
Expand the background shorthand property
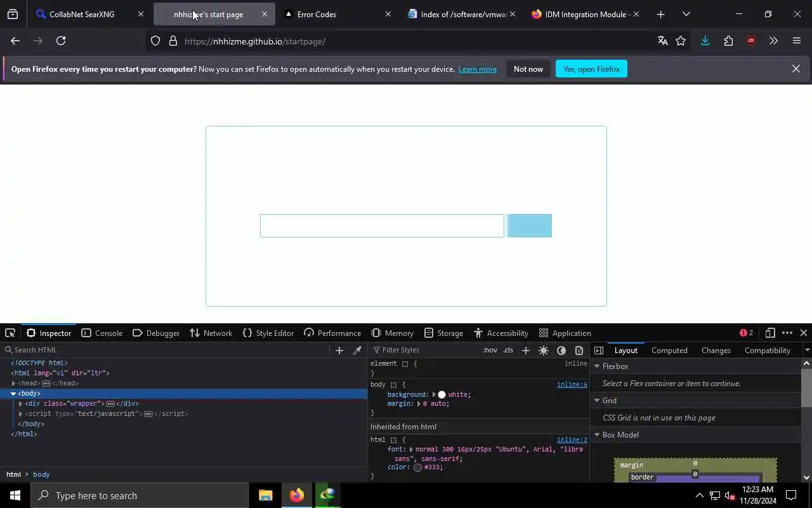tap(435, 394)
